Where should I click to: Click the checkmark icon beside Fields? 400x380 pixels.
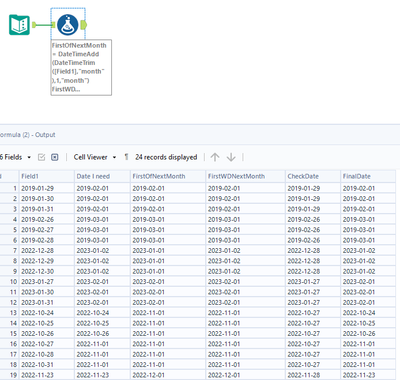[41, 157]
